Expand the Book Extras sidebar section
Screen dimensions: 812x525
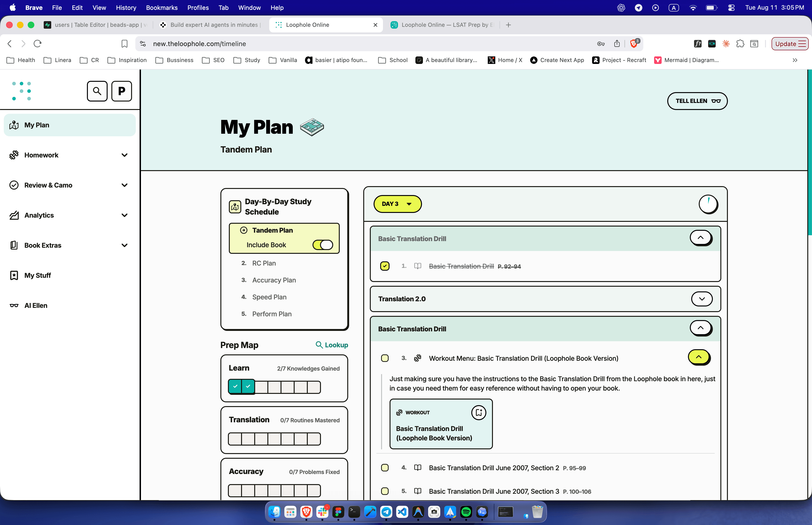pyautogui.click(x=124, y=245)
